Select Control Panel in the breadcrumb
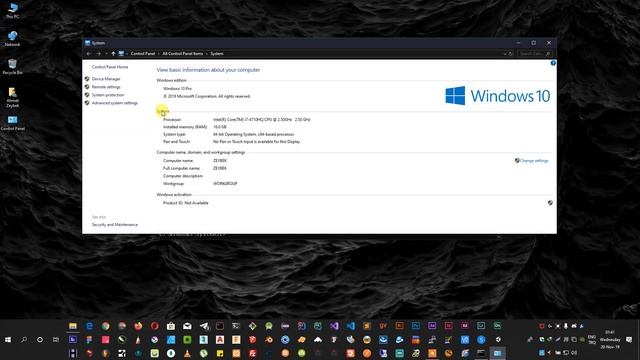Image resolution: width=640 pixels, height=360 pixels. 143,53
